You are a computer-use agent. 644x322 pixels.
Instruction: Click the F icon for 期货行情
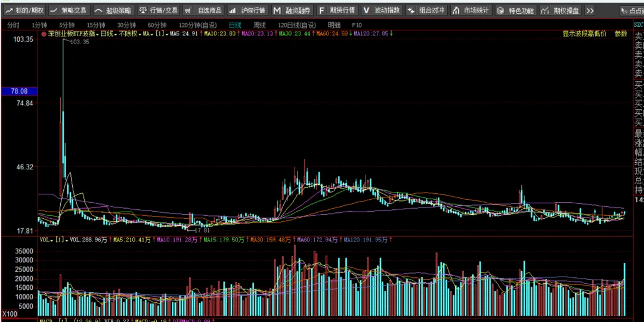coord(322,11)
